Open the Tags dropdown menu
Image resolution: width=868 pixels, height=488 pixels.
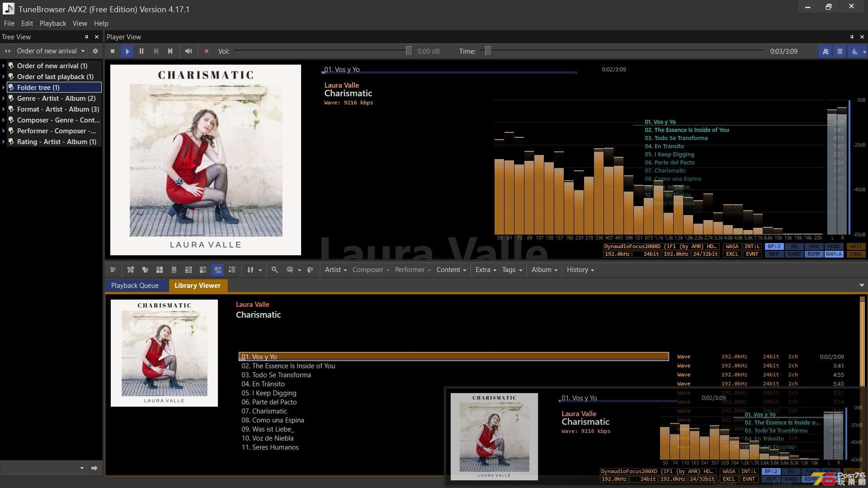pos(511,269)
